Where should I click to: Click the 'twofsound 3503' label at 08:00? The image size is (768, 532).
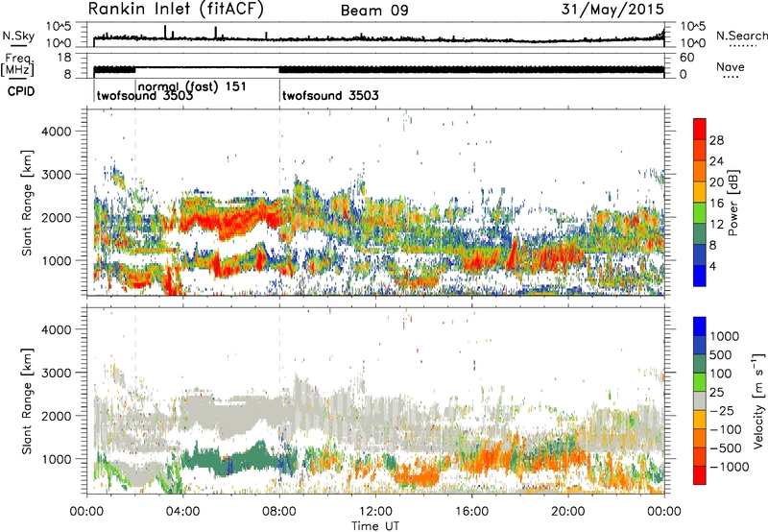point(330,95)
